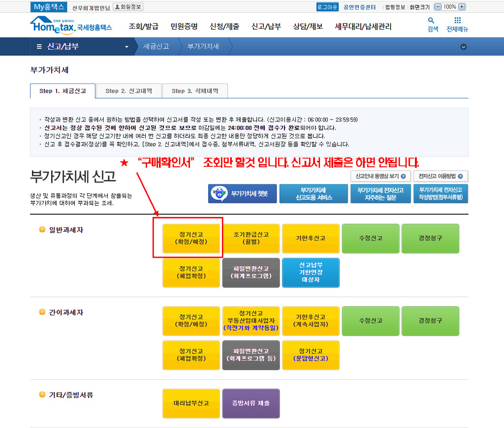Open the 신청/제출 menu
Image resolution: width=504 pixels, height=428 pixels.
(x=224, y=27)
